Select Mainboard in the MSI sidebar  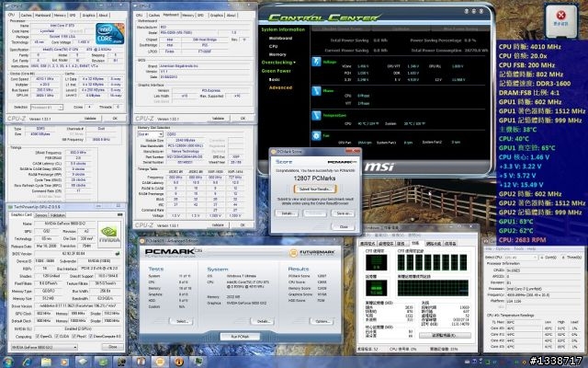[x=280, y=39]
